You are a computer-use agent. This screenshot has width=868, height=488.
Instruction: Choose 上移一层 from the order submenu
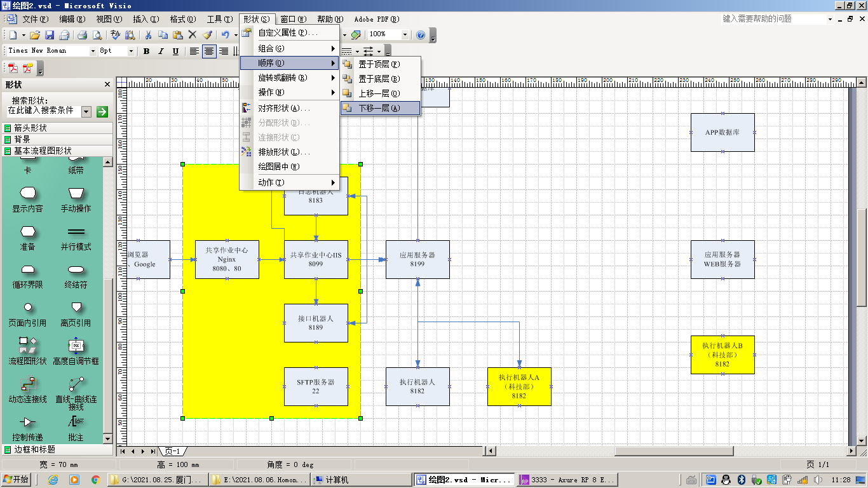click(380, 93)
